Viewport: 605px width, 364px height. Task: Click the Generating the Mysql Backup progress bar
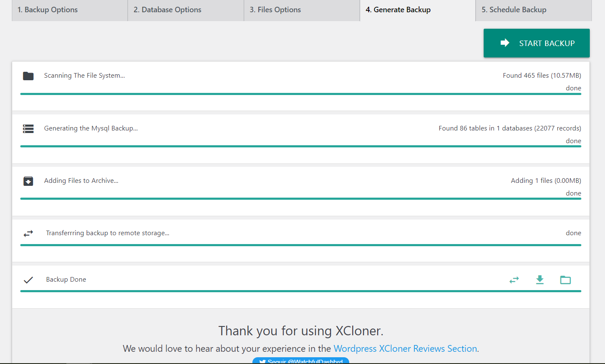(x=301, y=146)
